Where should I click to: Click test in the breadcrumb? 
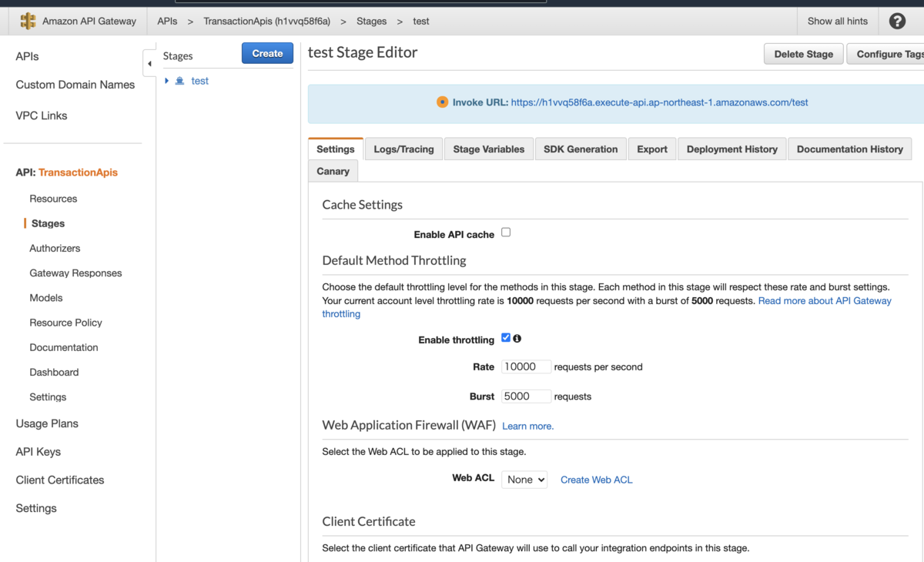click(x=421, y=22)
